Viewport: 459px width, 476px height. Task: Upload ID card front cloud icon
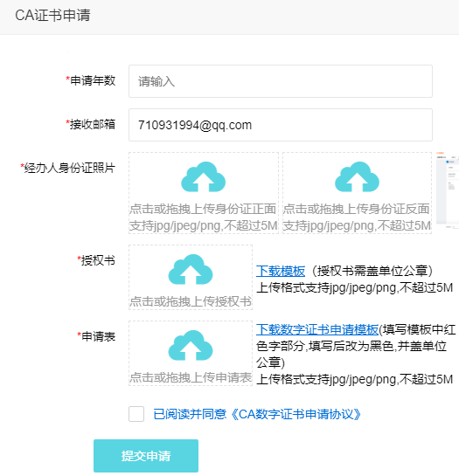pyautogui.click(x=203, y=176)
